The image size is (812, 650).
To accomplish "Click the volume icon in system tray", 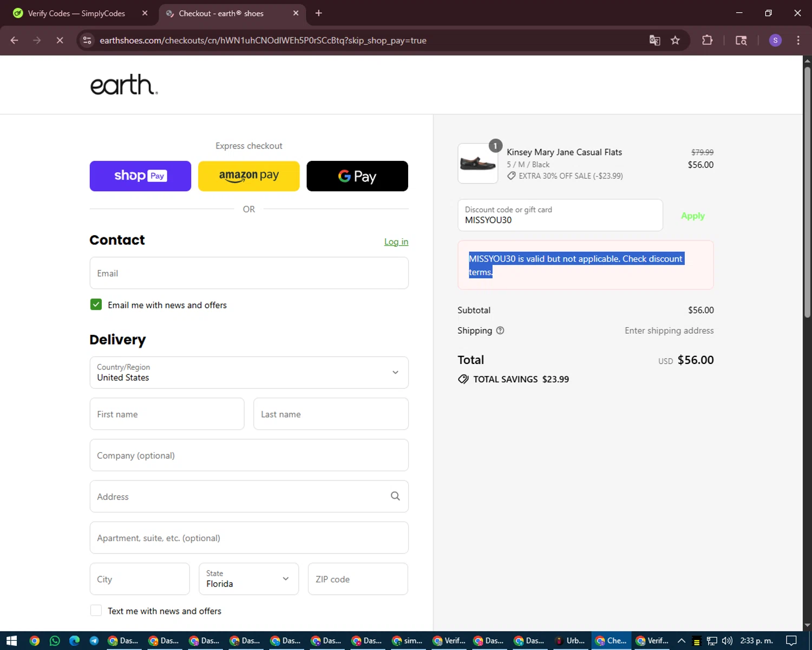I will tap(727, 641).
